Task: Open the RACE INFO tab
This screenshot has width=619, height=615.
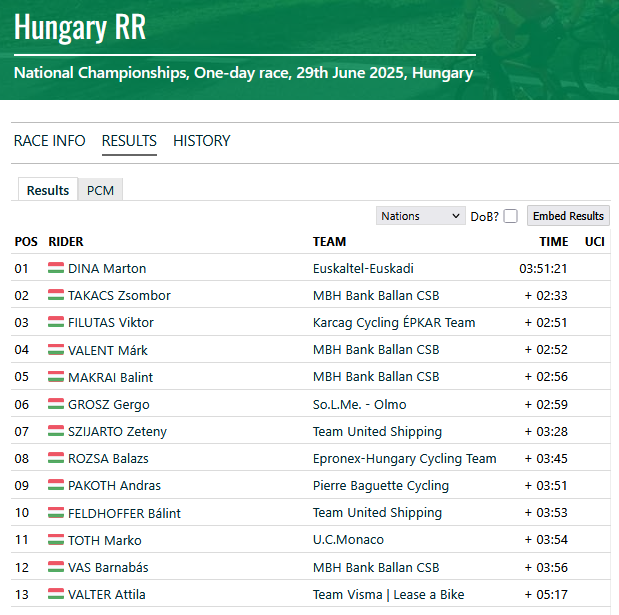Action: pos(49,141)
